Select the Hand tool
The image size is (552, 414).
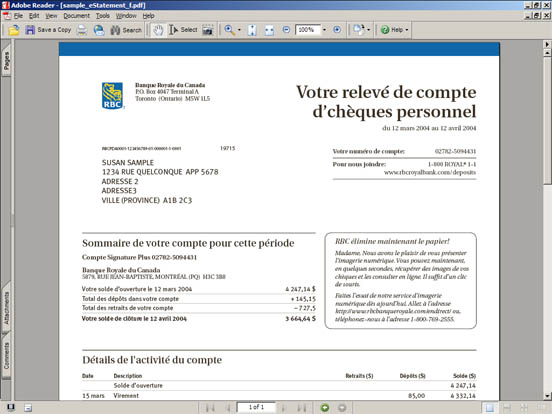point(158,30)
